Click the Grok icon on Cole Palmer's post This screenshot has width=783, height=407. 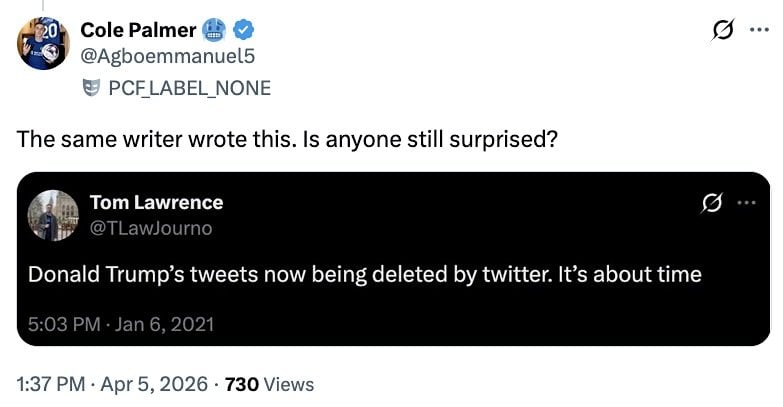720,32
